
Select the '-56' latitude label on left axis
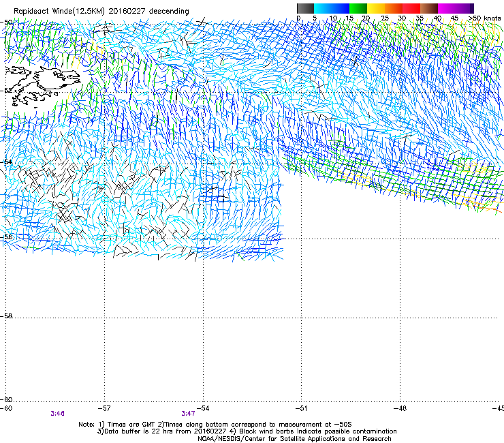point(6,236)
